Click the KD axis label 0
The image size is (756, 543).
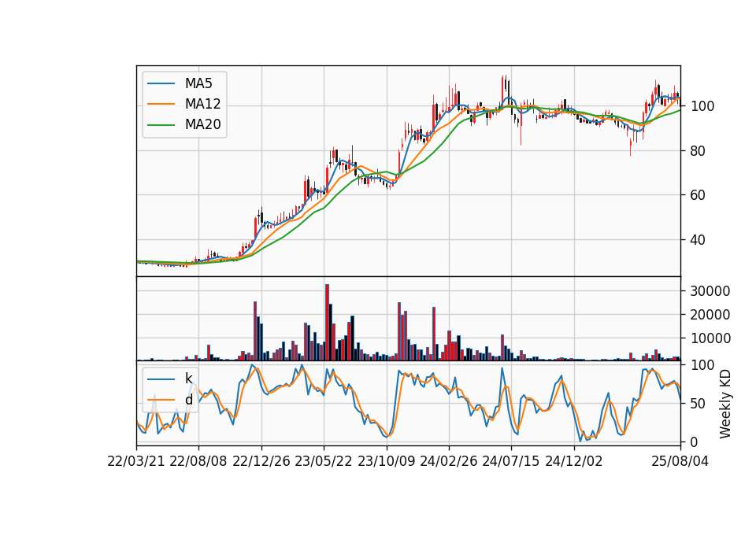tap(695, 441)
